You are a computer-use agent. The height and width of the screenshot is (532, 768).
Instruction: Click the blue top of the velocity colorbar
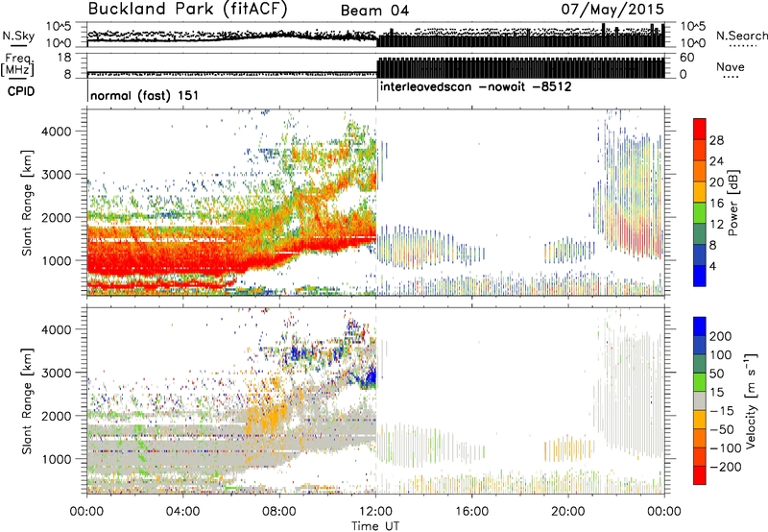[x=700, y=326]
